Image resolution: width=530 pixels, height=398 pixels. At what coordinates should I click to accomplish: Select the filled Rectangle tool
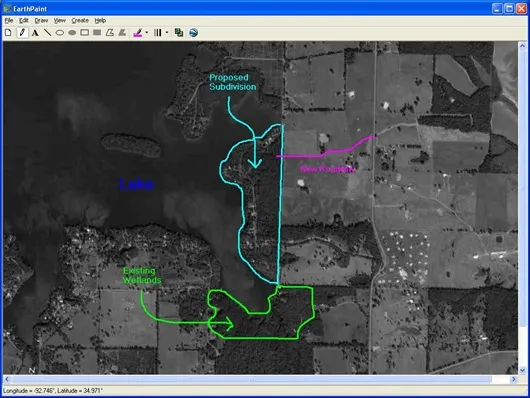[x=97, y=32]
